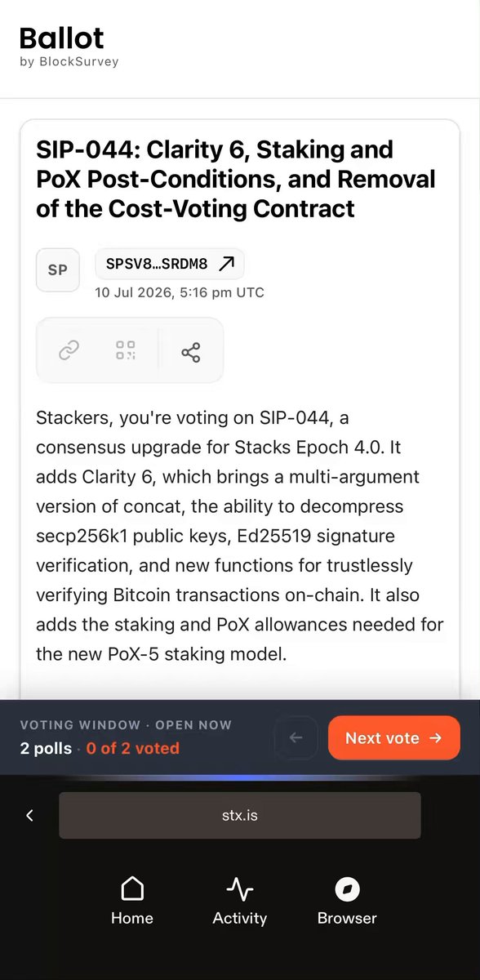Tap the 0 of 2 voted status

pos(133,748)
